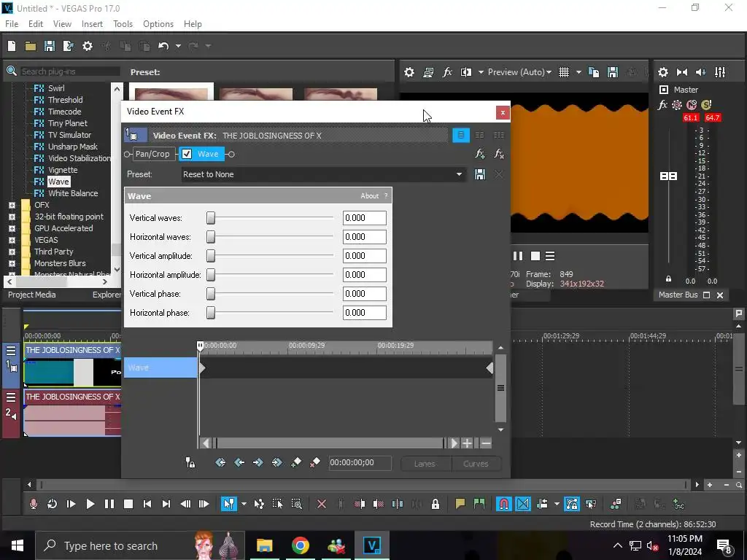Viewport: 747px width, 560px height.
Task: Enable the normal edit tool on bottom toolbar
Action: tap(229, 504)
